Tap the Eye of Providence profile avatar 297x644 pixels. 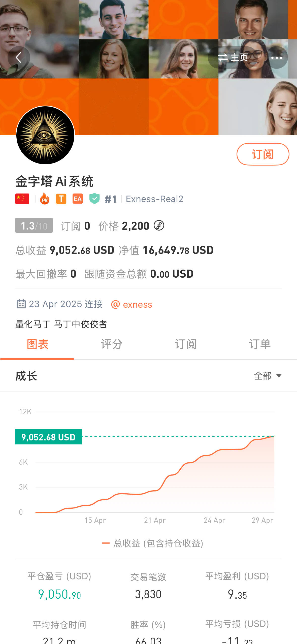click(45, 135)
